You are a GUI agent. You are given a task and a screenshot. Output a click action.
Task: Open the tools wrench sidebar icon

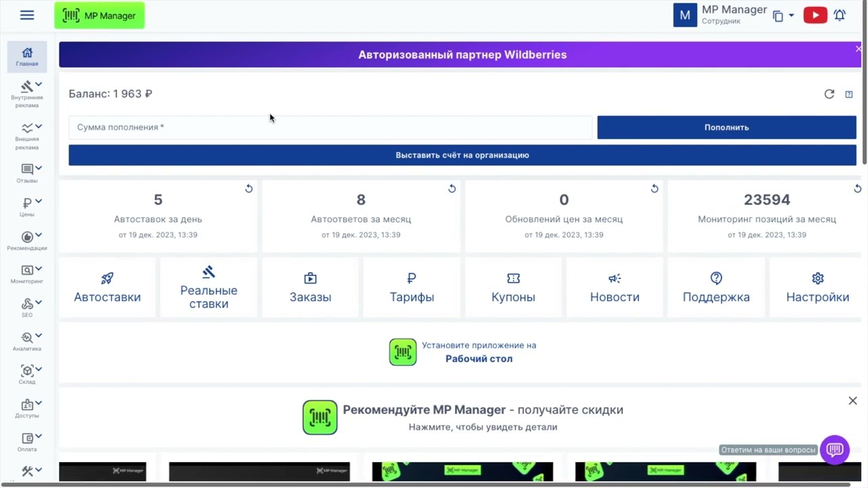point(27,471)
